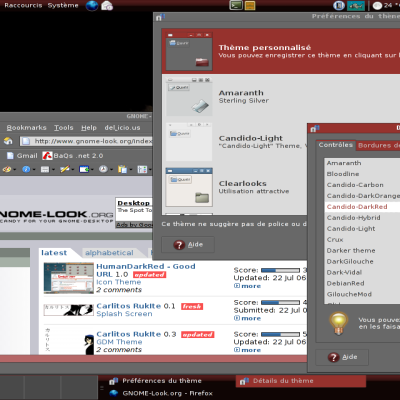This screenshot has width=400, height=400.
Task: Open the Gmail bookmark in Firefox bookmarks toolbar
Action: tap(22, 156)
